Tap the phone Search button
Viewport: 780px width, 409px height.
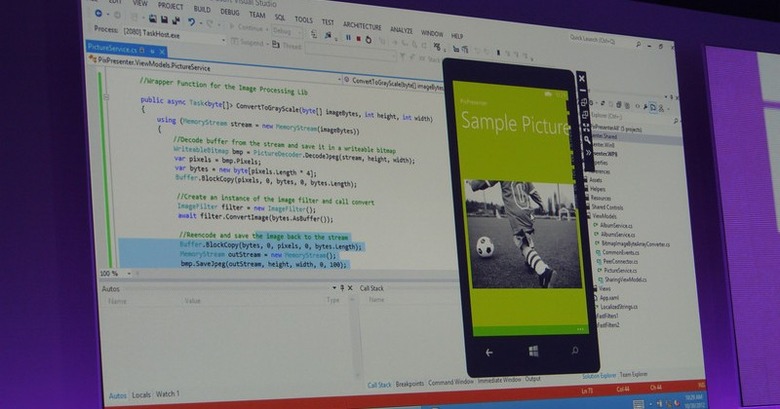tap(575, 350)
